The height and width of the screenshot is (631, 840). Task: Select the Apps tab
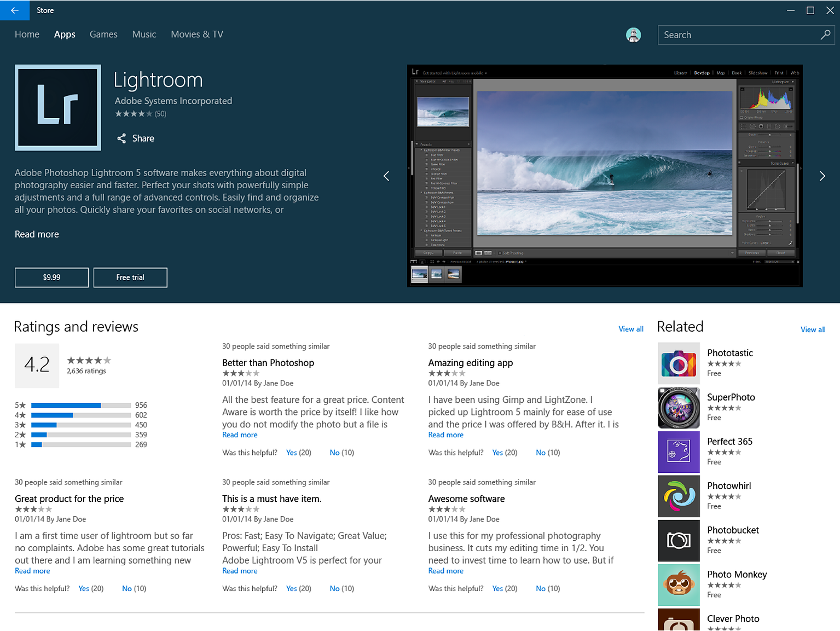[x=65, y=34]
